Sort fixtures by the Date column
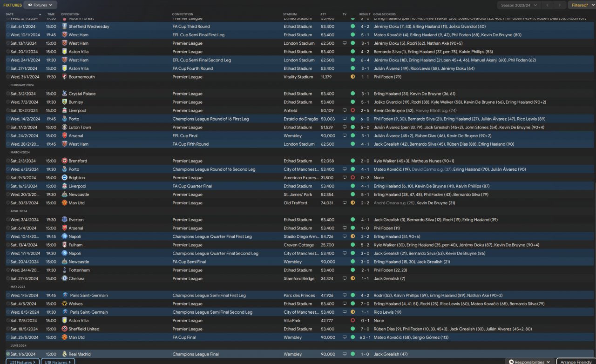 tap(10, 14)
